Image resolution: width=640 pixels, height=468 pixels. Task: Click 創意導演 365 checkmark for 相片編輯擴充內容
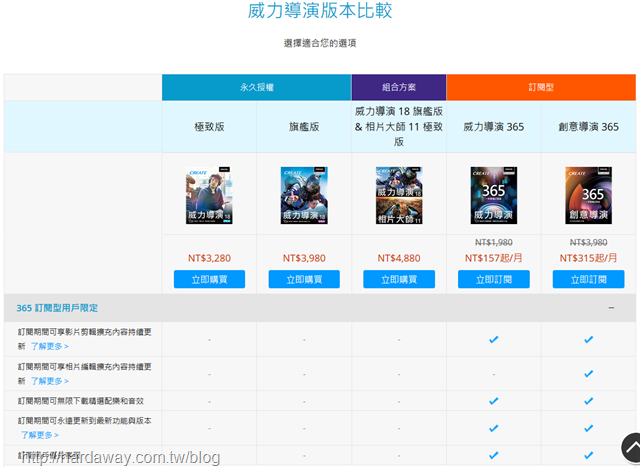click(588, 374)
